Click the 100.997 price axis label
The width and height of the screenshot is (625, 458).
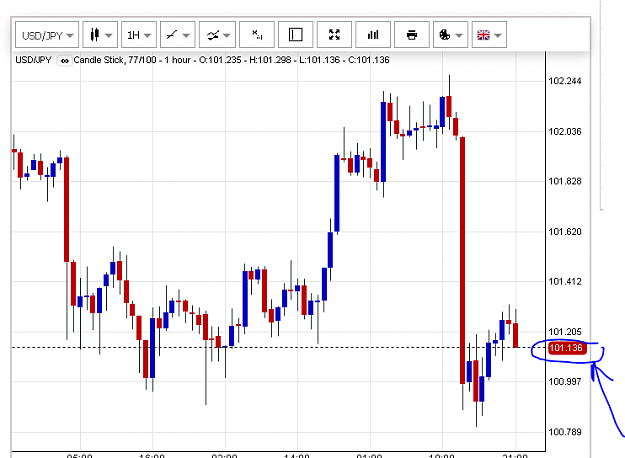[565, 382]
